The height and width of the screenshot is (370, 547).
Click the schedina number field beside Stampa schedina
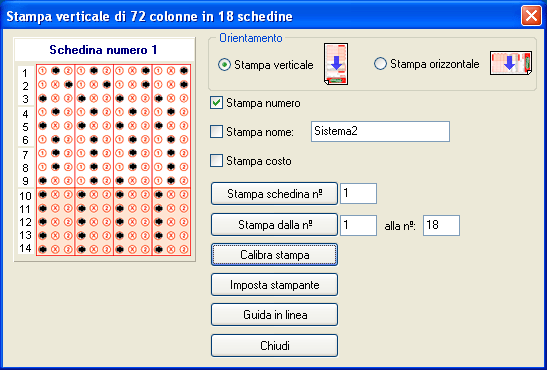pyautogui.click(x=358, y=194)
